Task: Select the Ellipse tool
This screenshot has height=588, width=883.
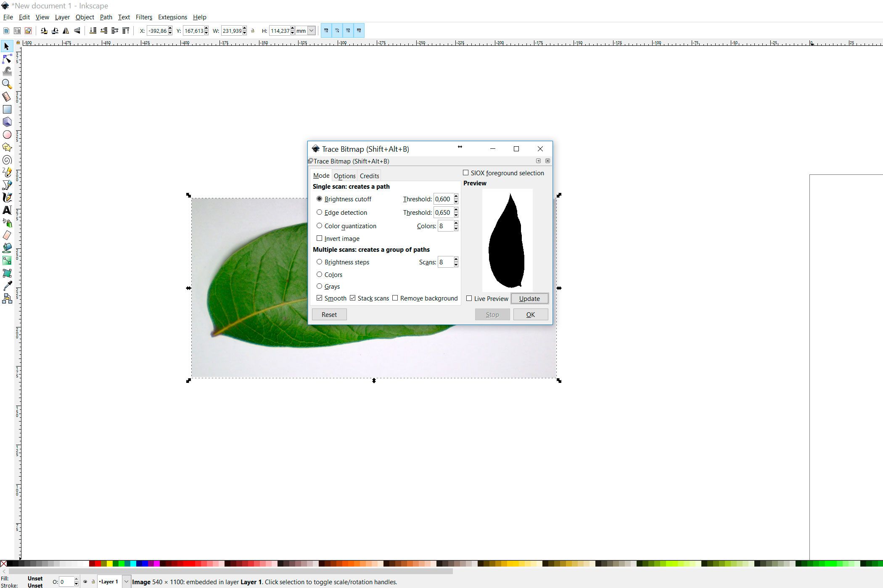Action: pyautogui.click(x=7, y=134)
